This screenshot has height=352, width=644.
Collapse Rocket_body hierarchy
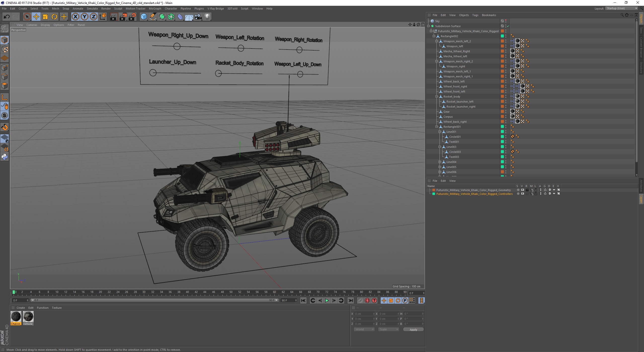[x=437, y=97]
